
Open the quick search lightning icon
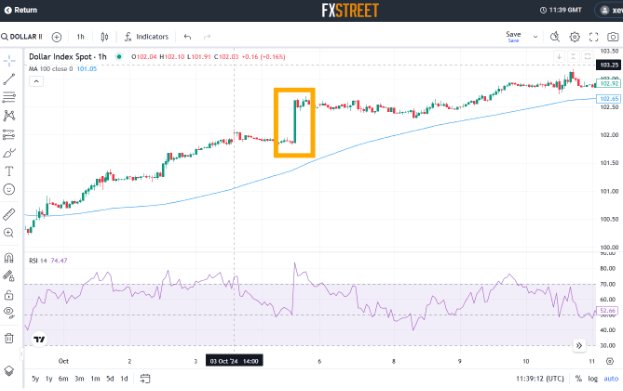(555, 37)
